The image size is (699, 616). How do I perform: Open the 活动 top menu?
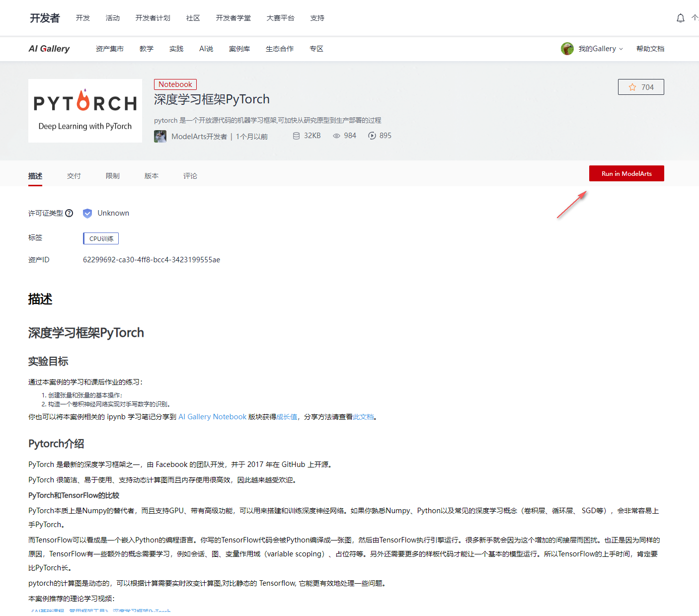click(x=113, y=18)
